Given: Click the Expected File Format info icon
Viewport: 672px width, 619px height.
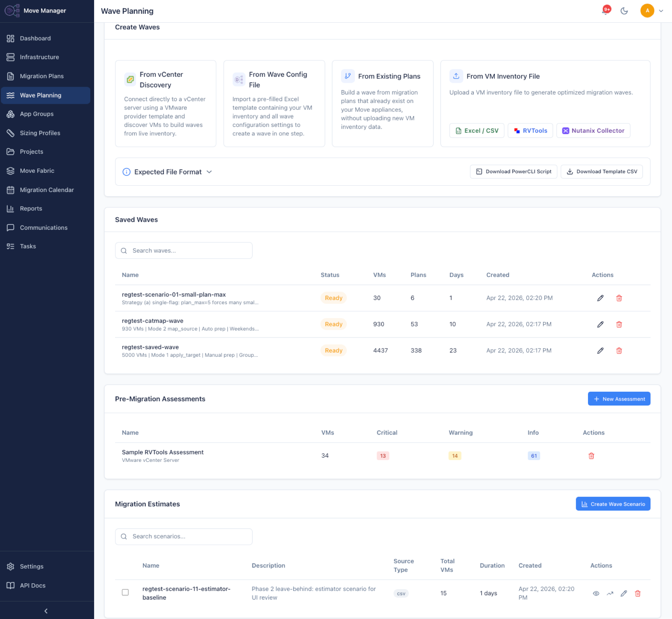Looking at the screenshot, I should [126, 172].
